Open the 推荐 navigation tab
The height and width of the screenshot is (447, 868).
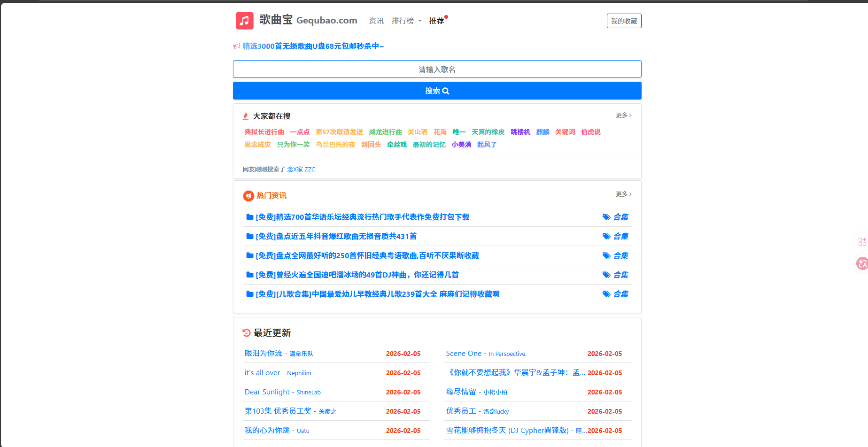coord(436,21)
